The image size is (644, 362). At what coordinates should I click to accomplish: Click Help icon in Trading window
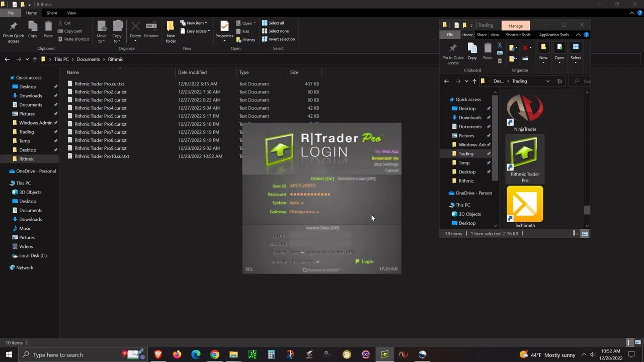586,35
